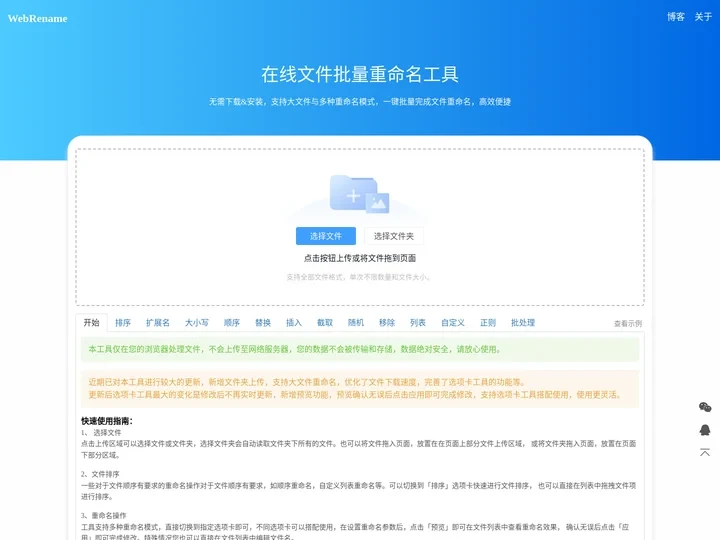Select the 插入 tab
Screen dimensions: 720x540
(293, 323)
